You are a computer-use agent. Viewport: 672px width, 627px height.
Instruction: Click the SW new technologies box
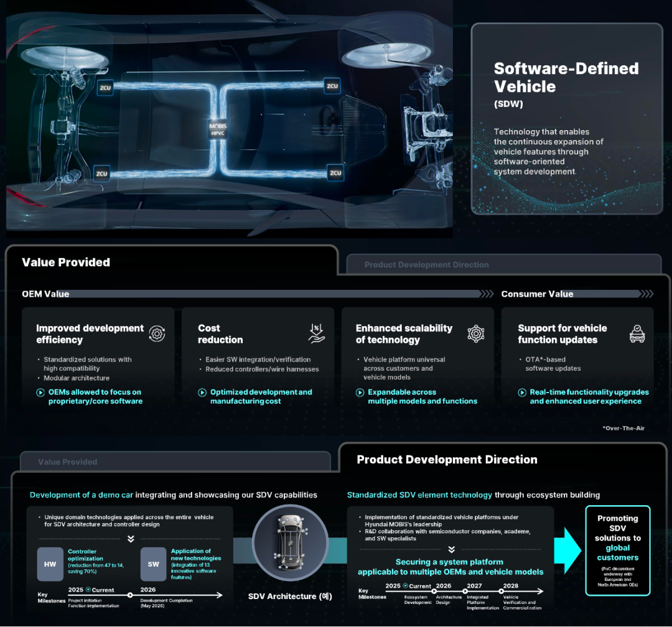point(154,564)
